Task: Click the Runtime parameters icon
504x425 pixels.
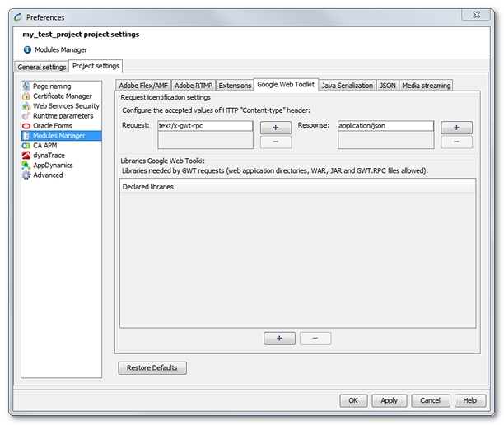Action: click(x=27, y=116)
